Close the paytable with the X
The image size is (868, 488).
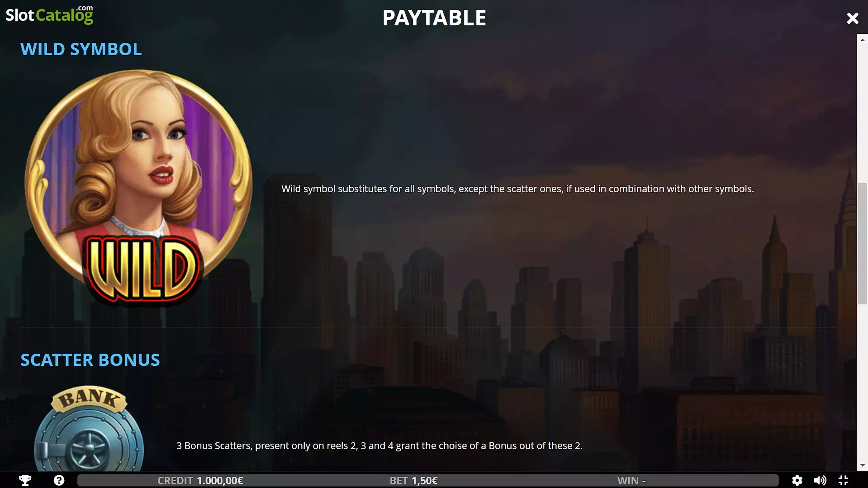(852, 18)
